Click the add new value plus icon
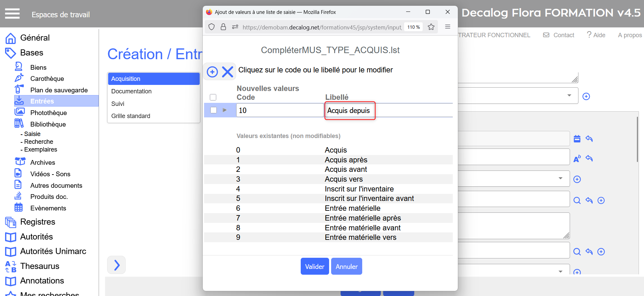This screenshot has height=296, width=644. (x=212, y=72)
